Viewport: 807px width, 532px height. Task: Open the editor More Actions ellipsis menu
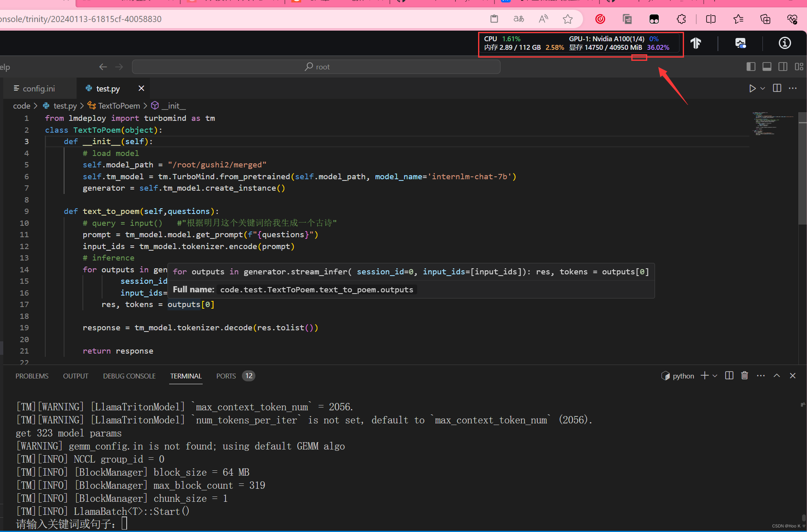[x=793, y=88]
